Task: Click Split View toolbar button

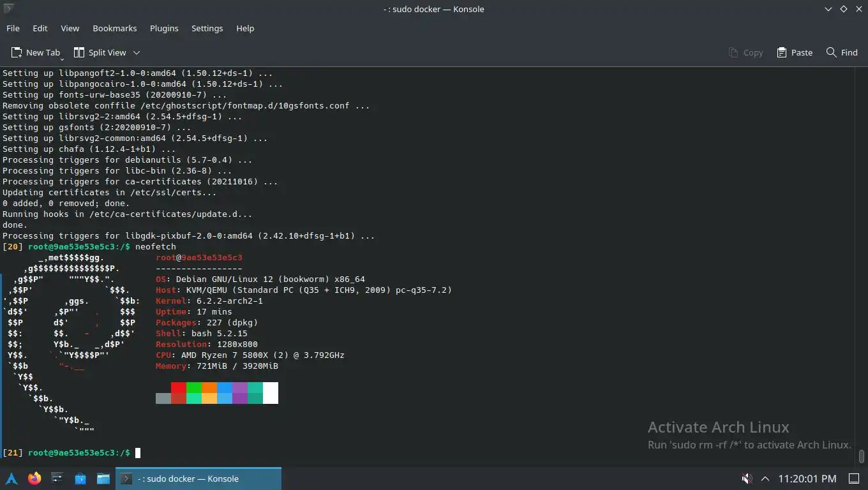Action: [100, 52]
